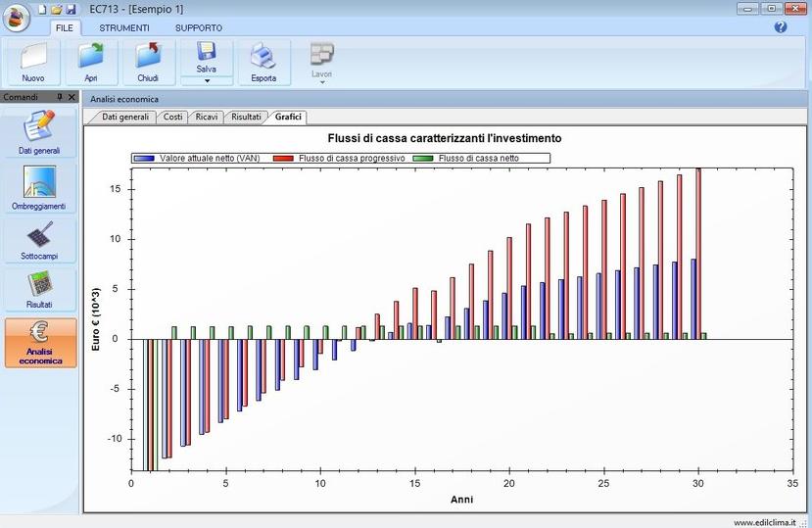Close the Comandi side panel

tap(72, 98)
